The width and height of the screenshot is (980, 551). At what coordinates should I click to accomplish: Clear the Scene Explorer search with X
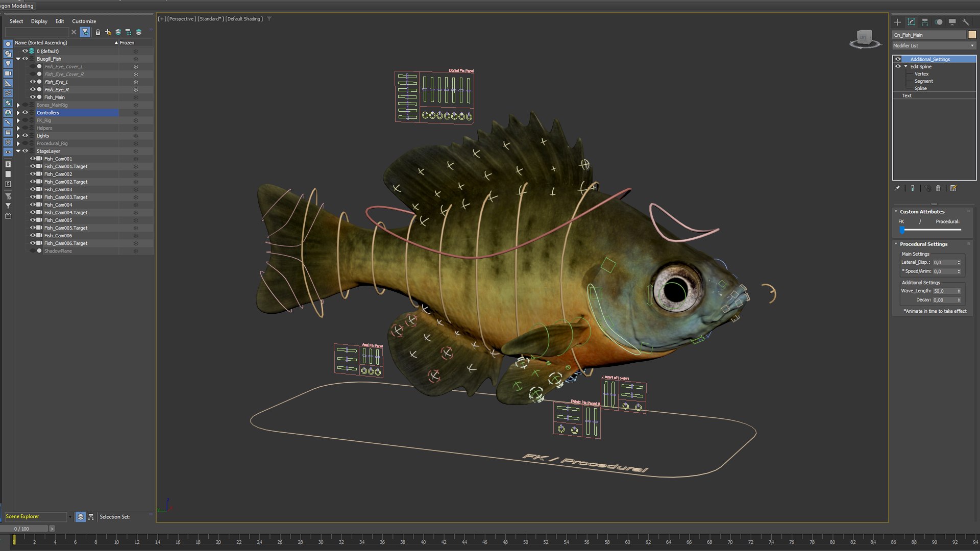pos(74,32)
